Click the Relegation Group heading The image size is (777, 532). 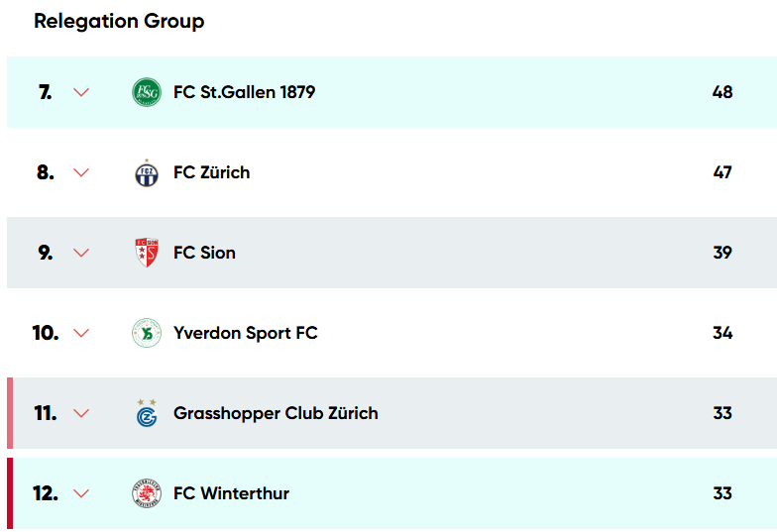pyautogui.click(x=119, y=21)
